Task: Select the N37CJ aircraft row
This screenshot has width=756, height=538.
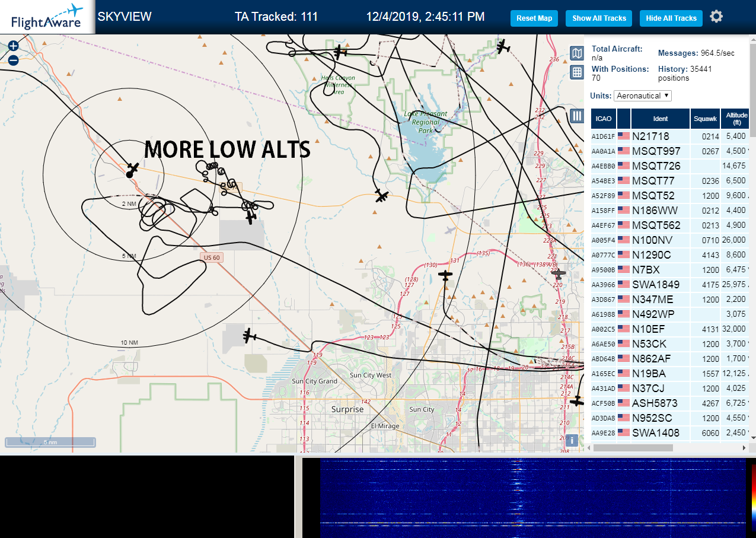Action: coord(670,389)
